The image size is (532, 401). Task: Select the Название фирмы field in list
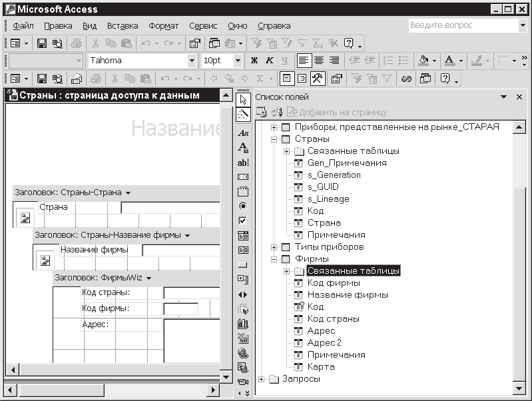tap(348, 295)
